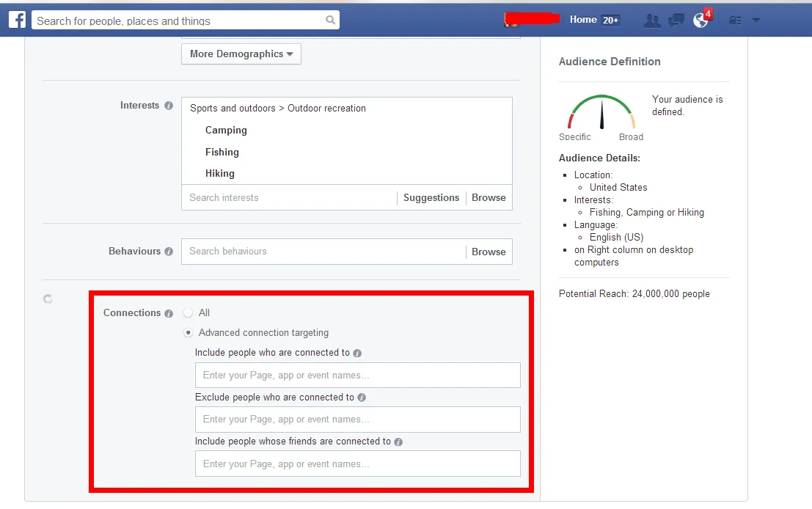Click Browse next to Search interests
The width and height of the screenshot is (812, 509).
(489, 198)
